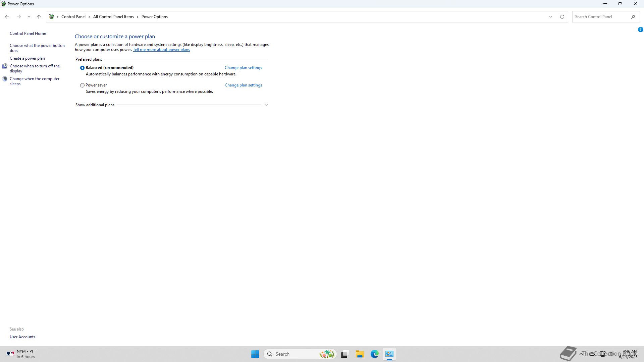Viewport: 644px width, 362px height.
Task: Click All Control Panel Items breadcrumb
Action: point(113,17)
